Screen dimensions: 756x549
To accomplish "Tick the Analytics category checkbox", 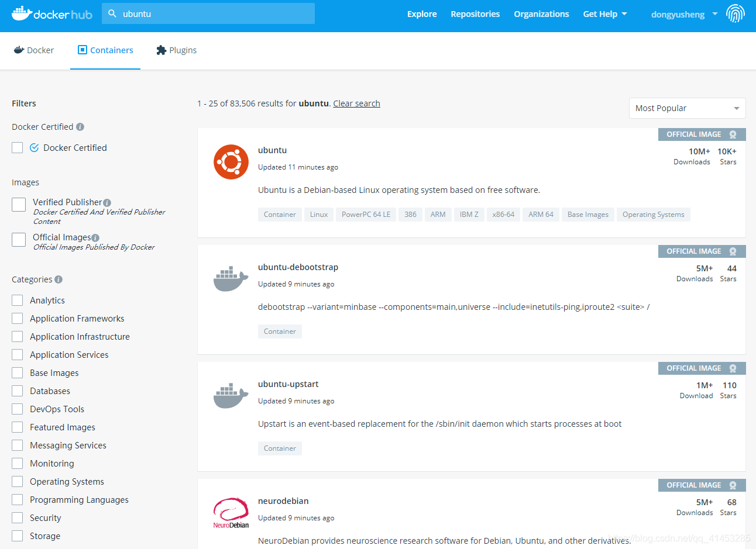I will click(18, 301).
